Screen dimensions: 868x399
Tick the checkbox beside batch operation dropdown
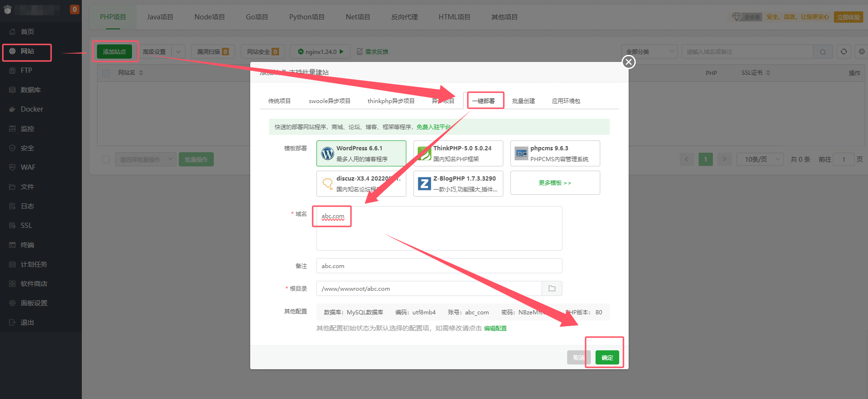point(106,159)
